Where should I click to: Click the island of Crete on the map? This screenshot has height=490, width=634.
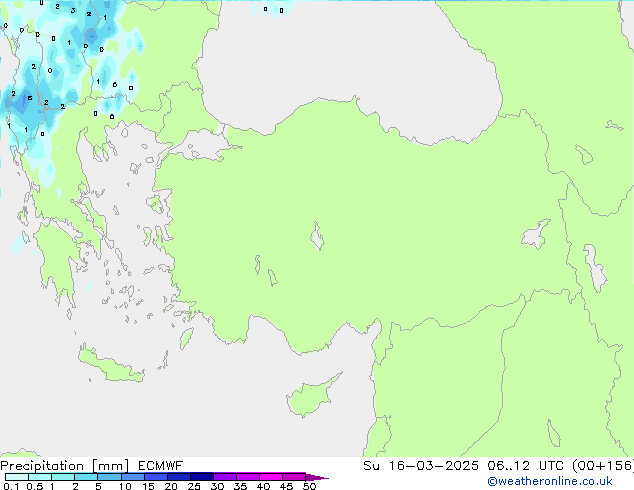111,366
